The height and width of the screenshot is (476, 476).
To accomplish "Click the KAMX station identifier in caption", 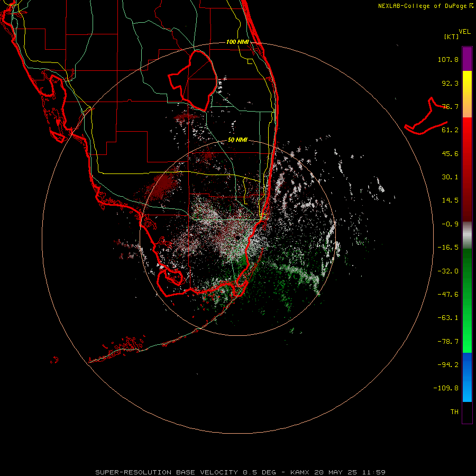I will point(300,472).
